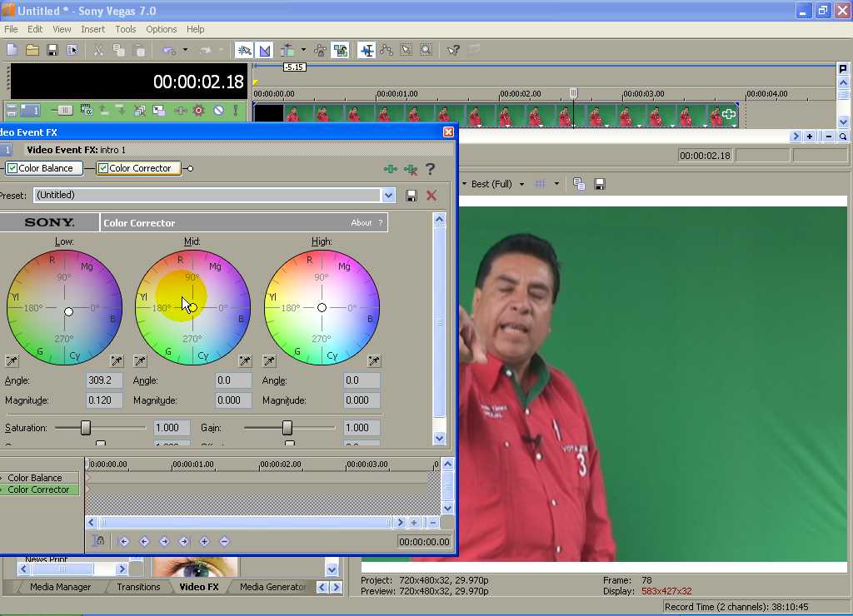Click the Low Angle value field
The image size is (853, 616).
104,380
